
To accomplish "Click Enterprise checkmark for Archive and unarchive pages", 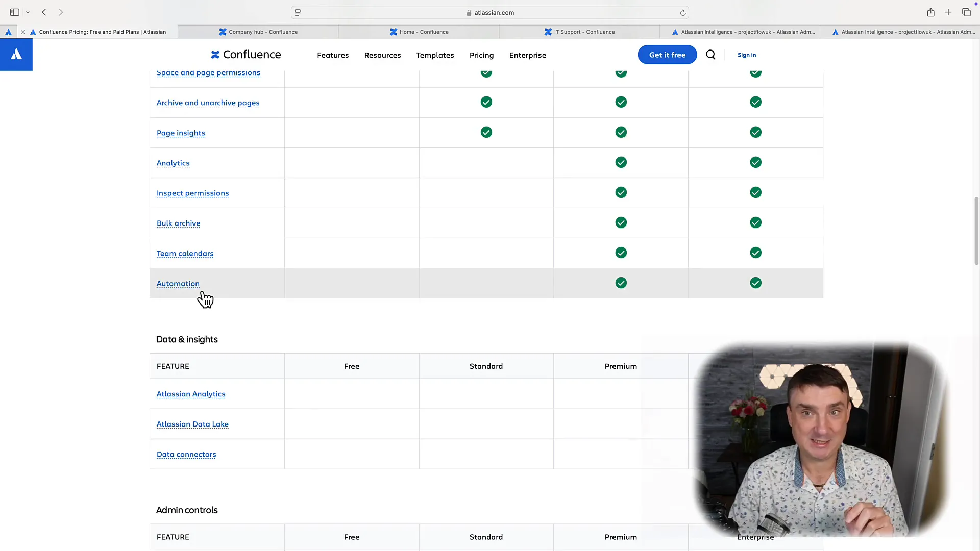I will 756,102.
